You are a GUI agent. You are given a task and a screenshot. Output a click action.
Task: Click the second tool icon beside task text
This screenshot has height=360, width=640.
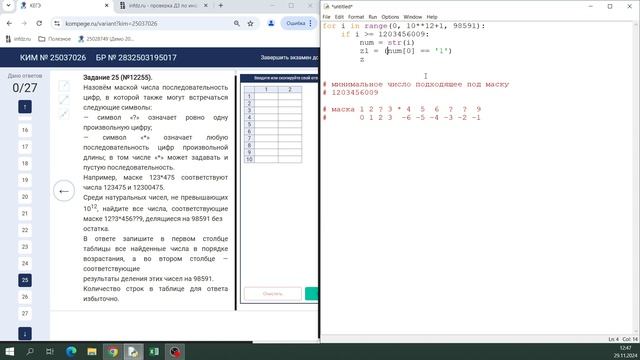click(x=64, y=100)
